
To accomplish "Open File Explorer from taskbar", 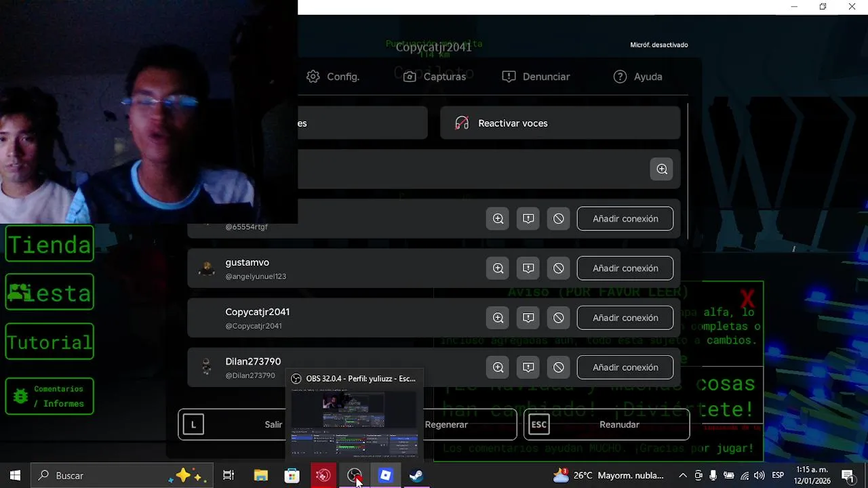I will point(260,476).
